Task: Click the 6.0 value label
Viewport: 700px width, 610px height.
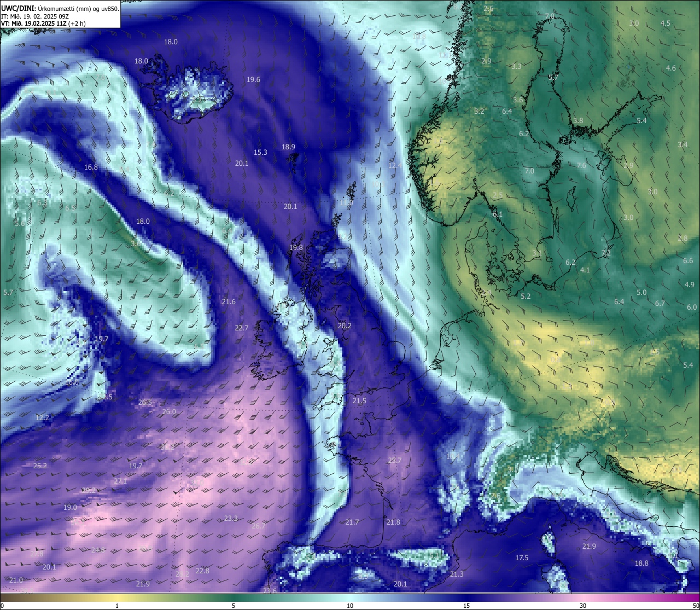Action: [692, 307]
